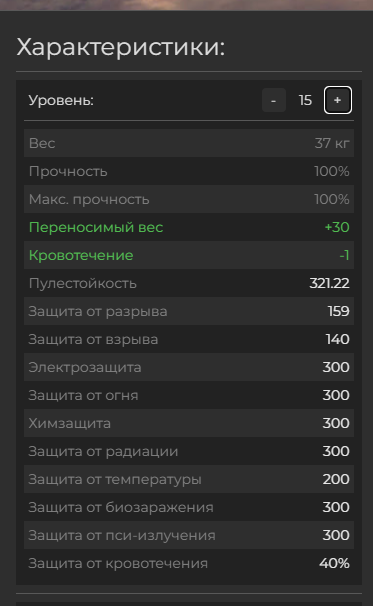Click the Защита от разрыва row
373x606 pixels.
[189, 311]
